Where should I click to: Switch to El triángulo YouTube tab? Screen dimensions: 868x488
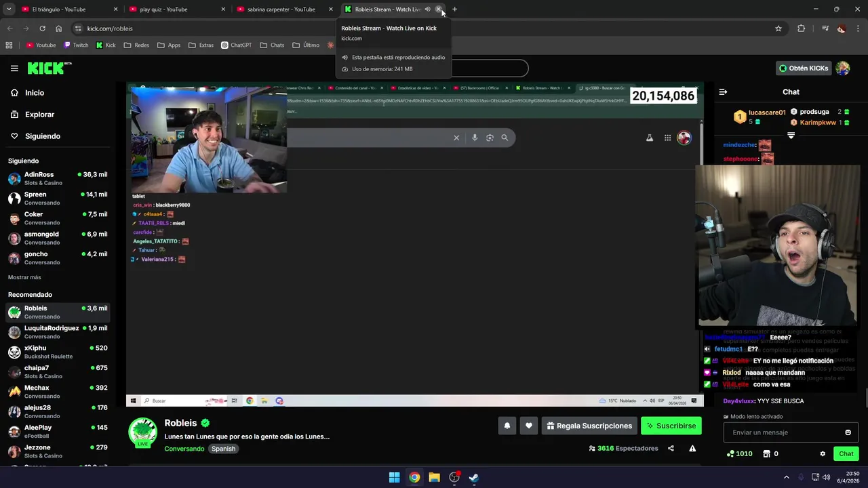68,9
